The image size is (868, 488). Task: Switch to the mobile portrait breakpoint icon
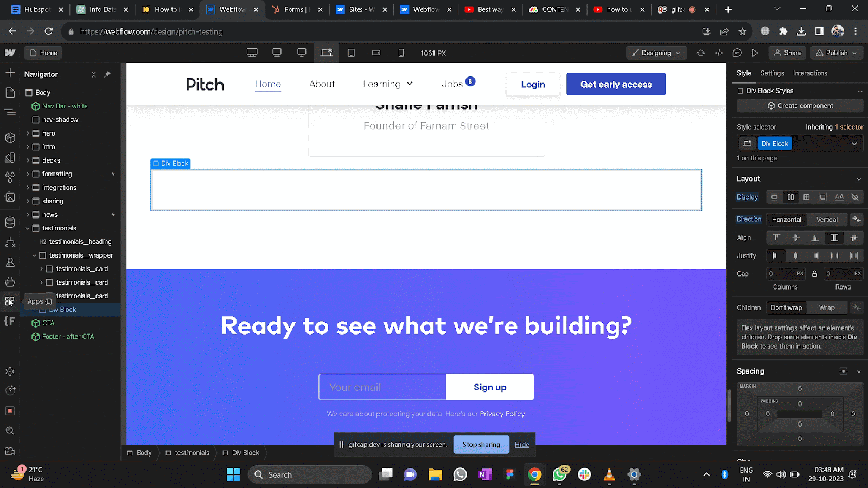click(x=401, y=53)
